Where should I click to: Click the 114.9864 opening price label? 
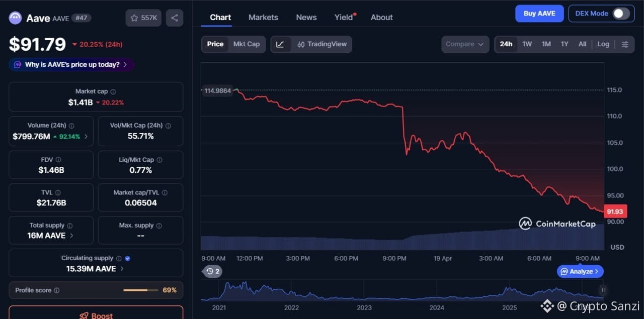[x=218, y=91]
